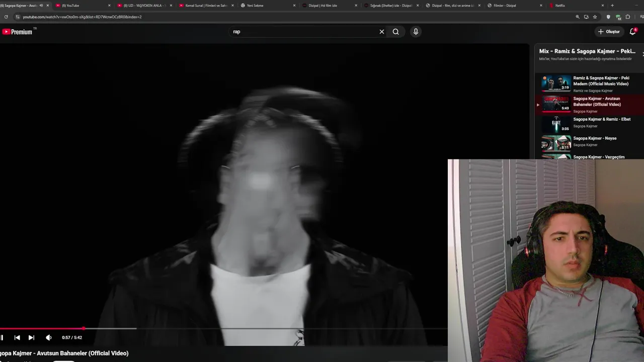This screenshot has height=362, width=644.
Task: Click the browser address bar URL
Action: pos(82,17)
